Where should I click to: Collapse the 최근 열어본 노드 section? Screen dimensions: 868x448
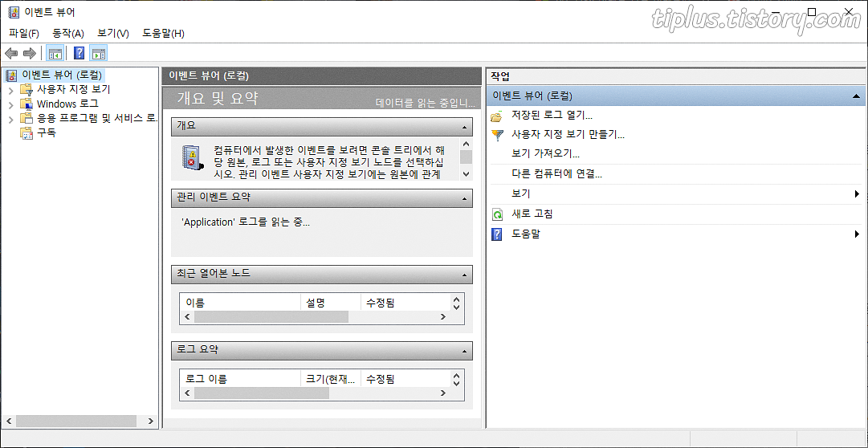coord(464,274)
